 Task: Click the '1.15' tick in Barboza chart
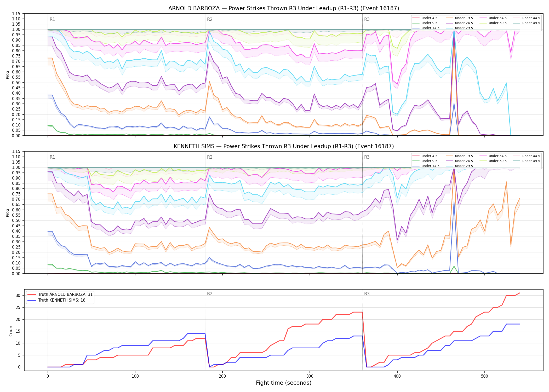coord(16,14)
